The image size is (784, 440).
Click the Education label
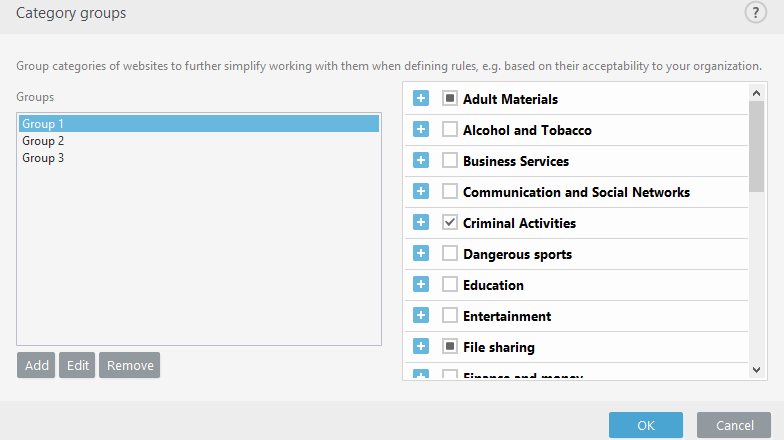click(494, 285)
